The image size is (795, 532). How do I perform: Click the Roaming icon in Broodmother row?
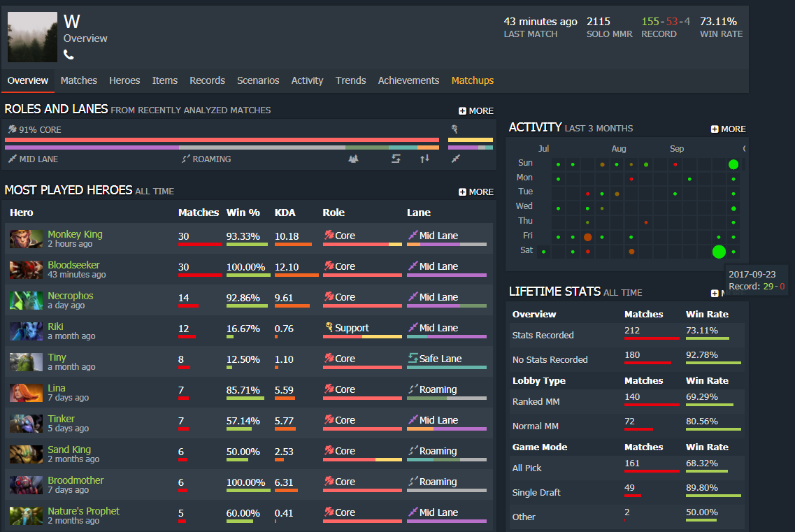413,481
